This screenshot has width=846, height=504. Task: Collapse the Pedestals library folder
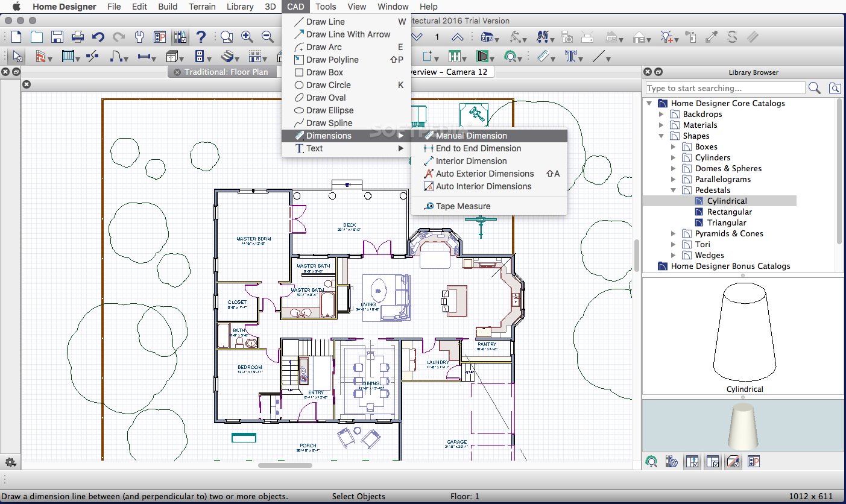click(674, 191)
